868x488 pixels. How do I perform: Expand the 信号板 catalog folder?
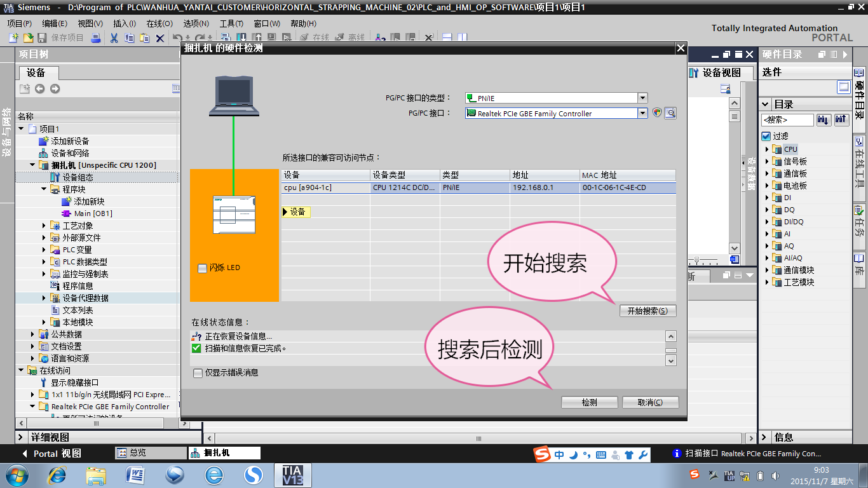(x=767, y=161)
